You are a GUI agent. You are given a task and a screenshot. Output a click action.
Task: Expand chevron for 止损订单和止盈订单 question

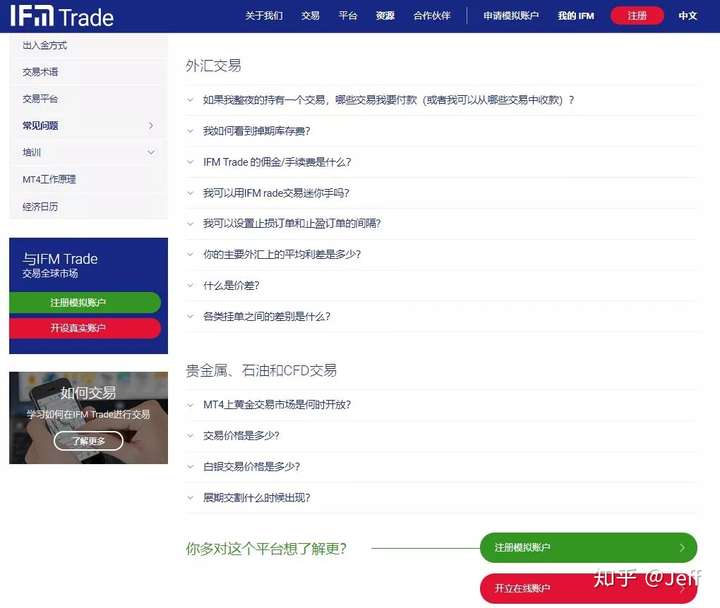[x=190, y=224]
